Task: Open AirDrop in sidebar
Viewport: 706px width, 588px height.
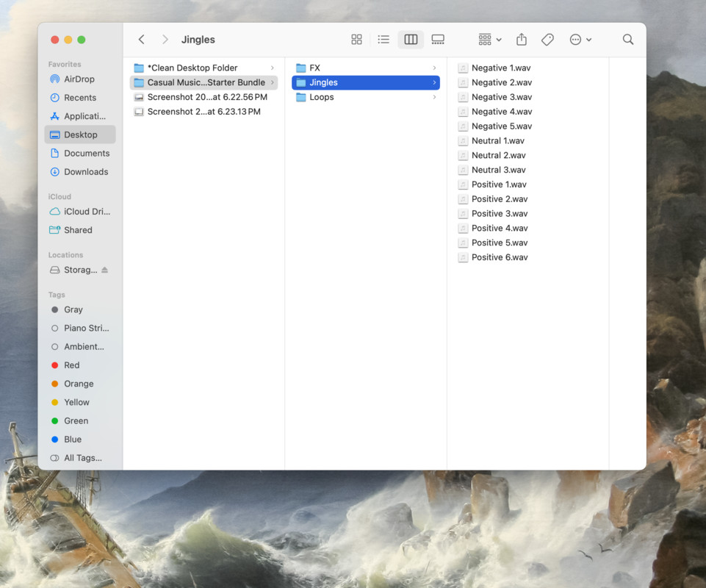Action: click(x=80, y=79)
